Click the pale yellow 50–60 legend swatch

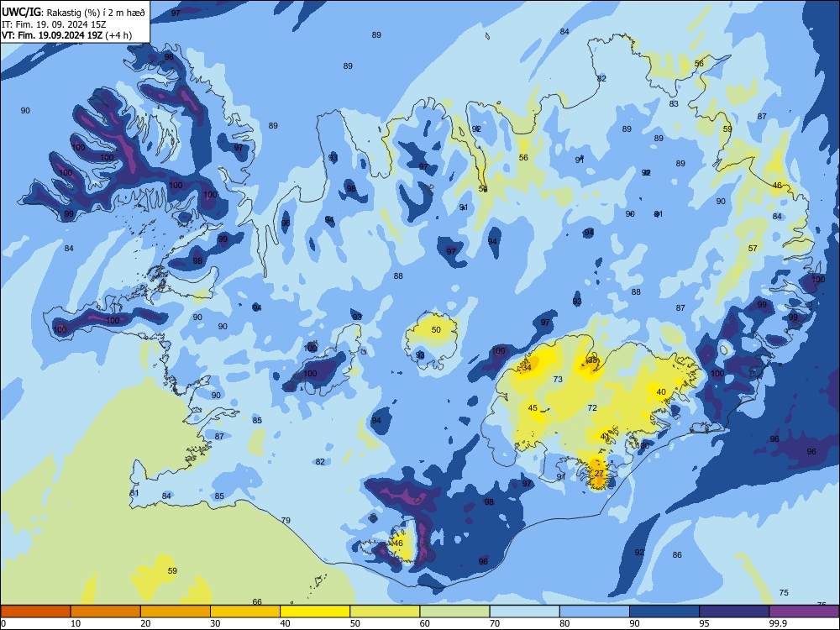(x=385, y=612)
